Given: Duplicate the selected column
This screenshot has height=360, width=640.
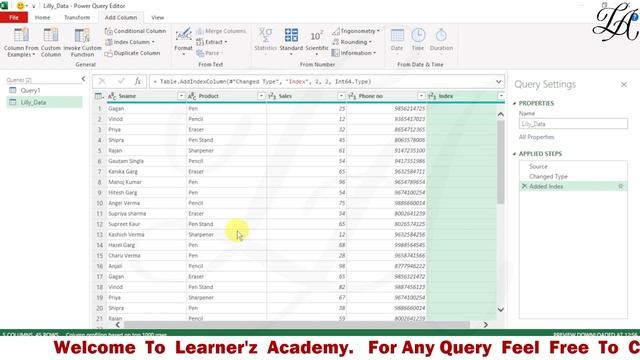Looking at the screenshot, I should [132, 53].
